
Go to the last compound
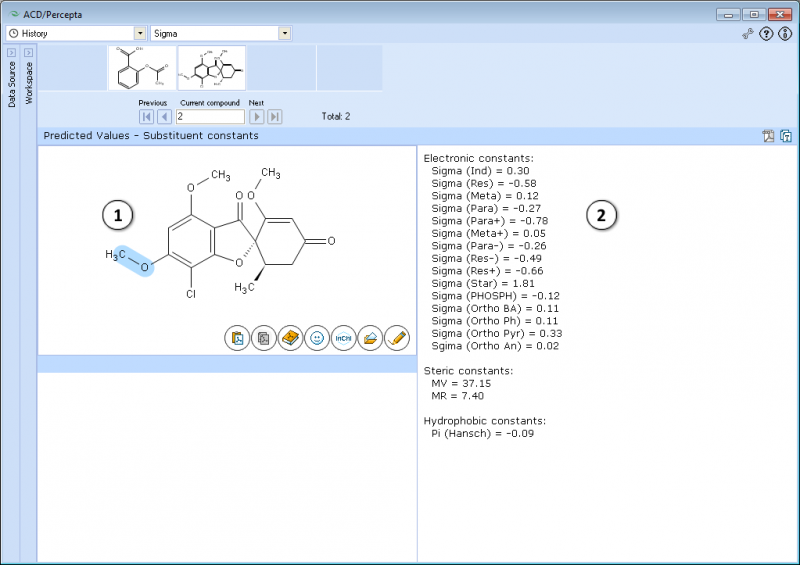pyautogui.click(x=274, y=117)
